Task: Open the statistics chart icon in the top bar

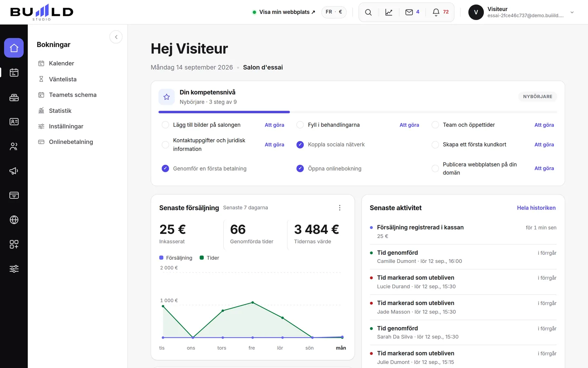Action: pyautogui.click(x=389, y=12)
